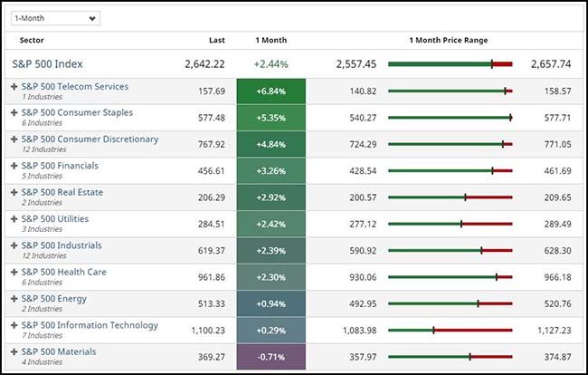Expand Industrials sector plus icon
588x375 pixels.
point(14,245)
